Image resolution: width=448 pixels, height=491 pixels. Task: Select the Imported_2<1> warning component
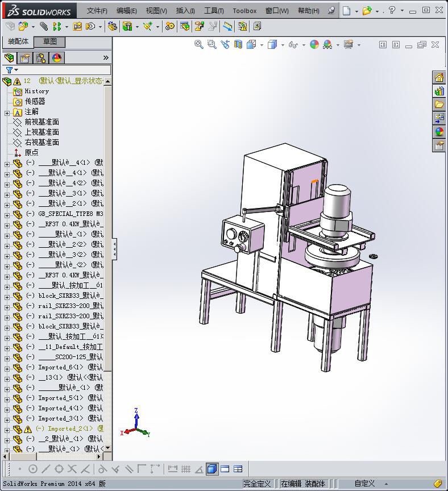tap(70, 428)
